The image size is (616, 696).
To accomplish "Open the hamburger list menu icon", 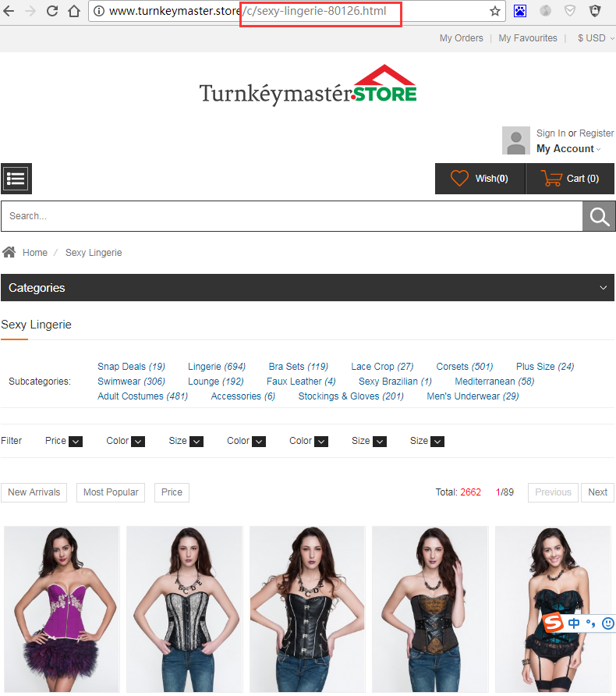I will point(16,179).
